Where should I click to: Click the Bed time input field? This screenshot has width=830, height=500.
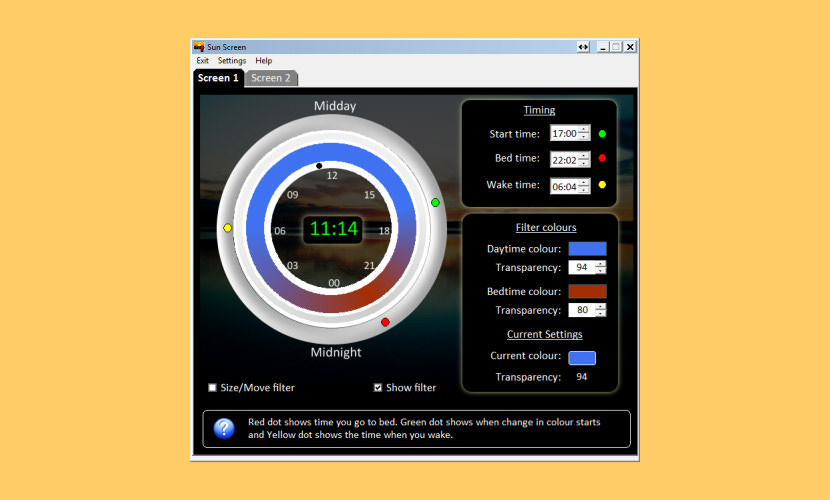coord(564,160)
